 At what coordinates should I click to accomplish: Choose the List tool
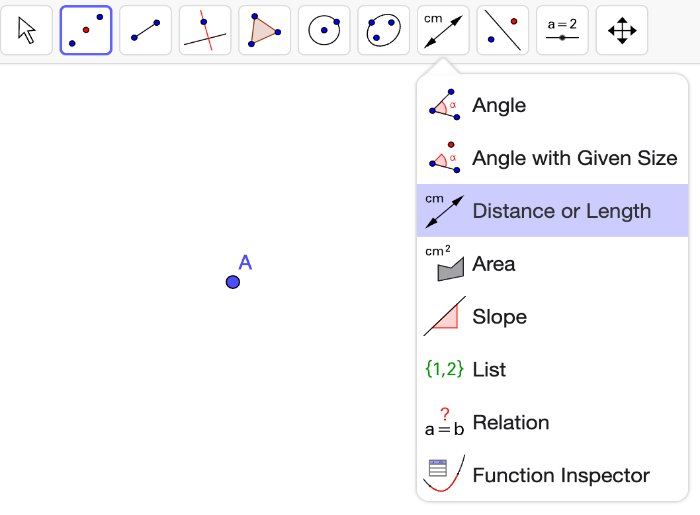coord(552,370)
